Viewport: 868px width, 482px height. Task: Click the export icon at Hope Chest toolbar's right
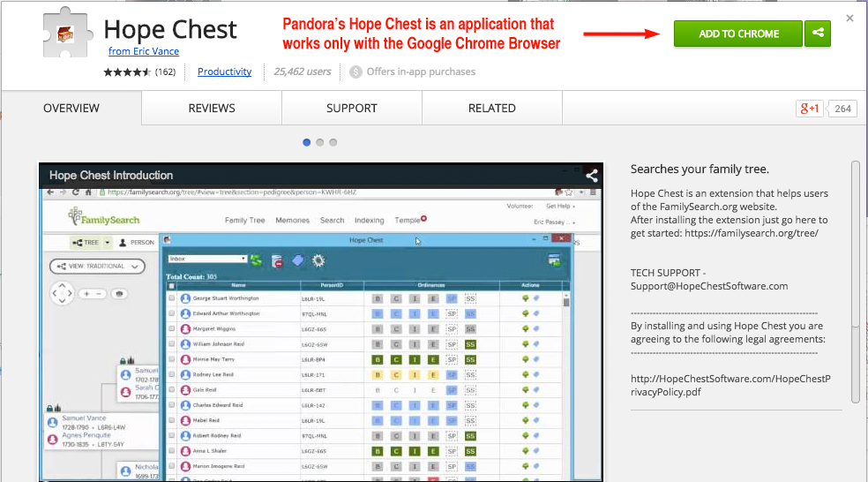click(554, 260)
